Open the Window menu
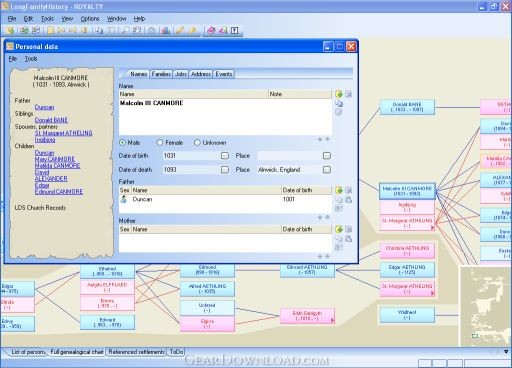512x368 pixels. (x=116, y=19)
